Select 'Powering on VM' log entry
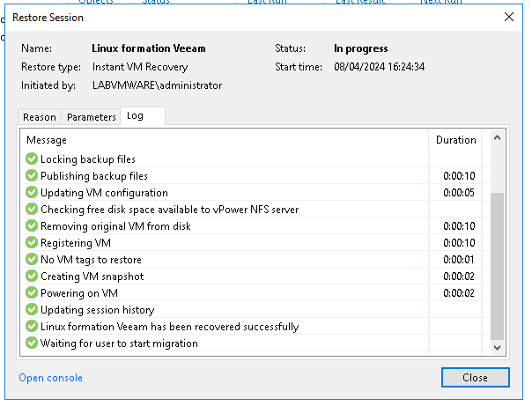 (79, 293)
